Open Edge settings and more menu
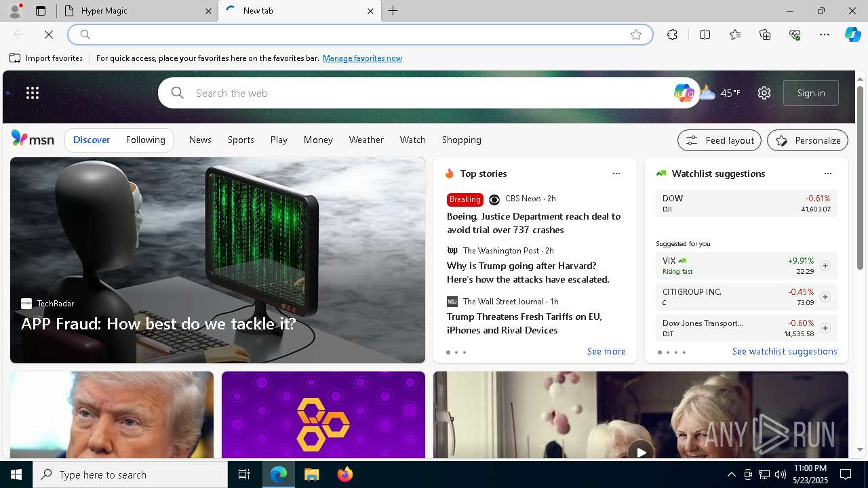Viewport: 868px width, 488px height. point(825,35)
